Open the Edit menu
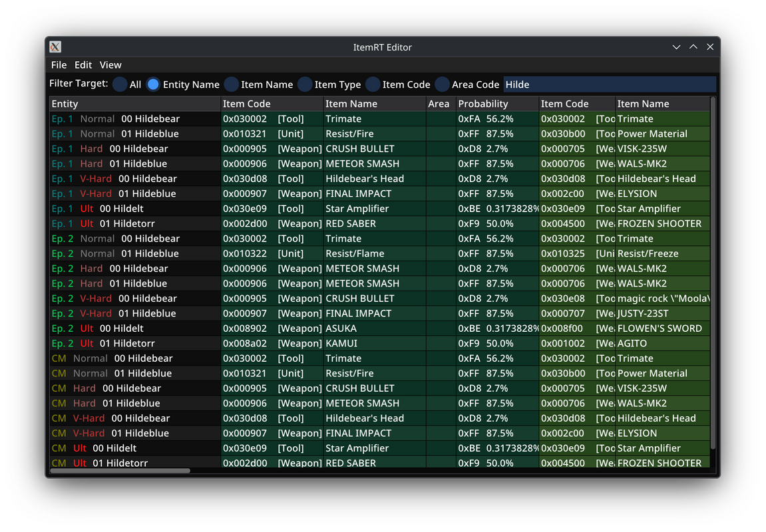The width and height of the screenshot is (766, 532). point(83,65)
